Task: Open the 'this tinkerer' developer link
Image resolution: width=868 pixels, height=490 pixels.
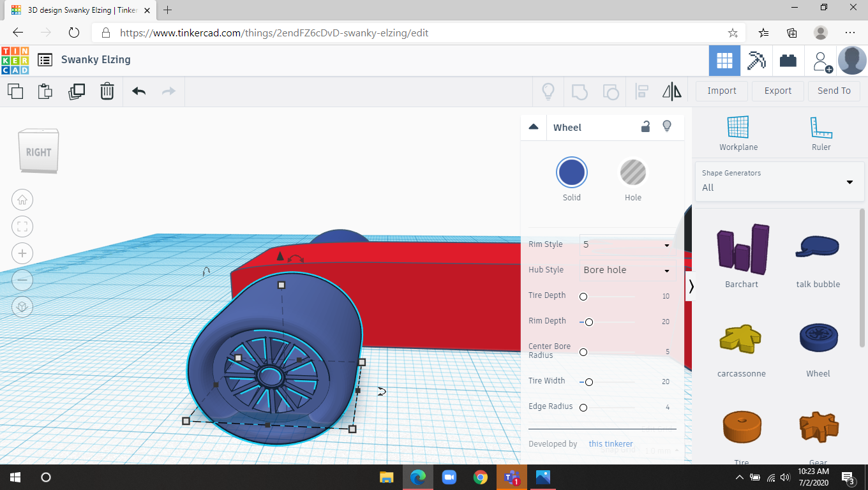Action: coord(611,444)
